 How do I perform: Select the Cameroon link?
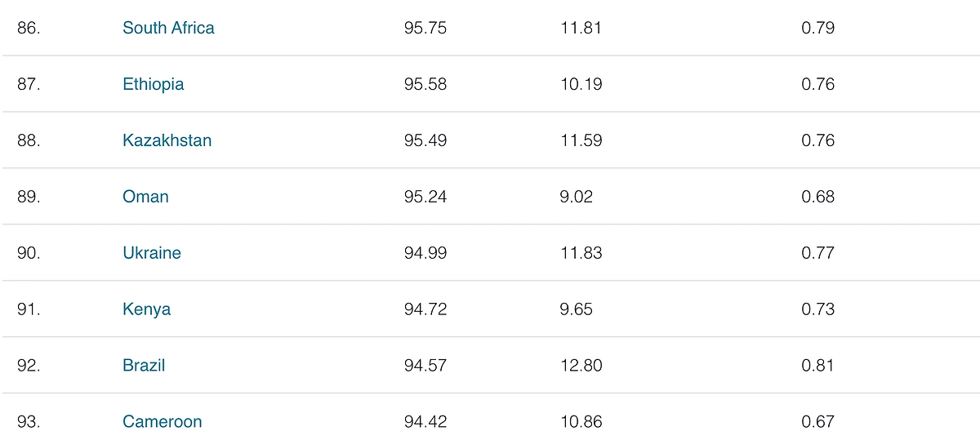(162, 422)
